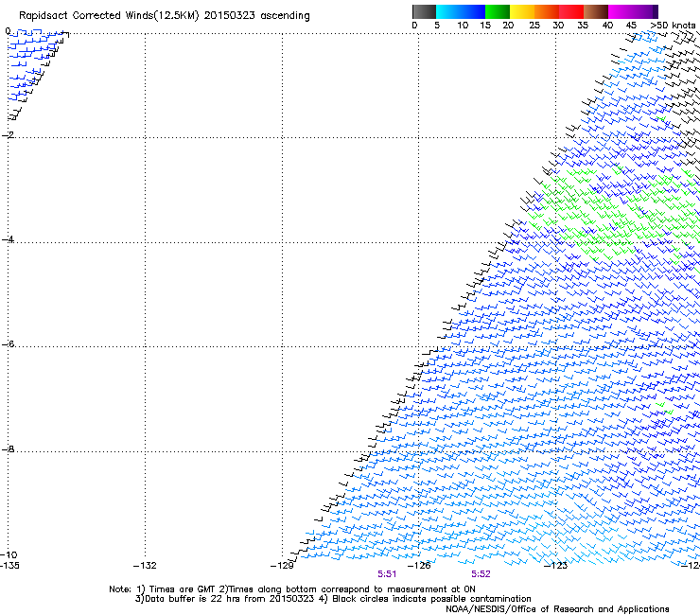700x615 pixels.
Task: Click the 'NOAA/NESDIS/Office of Research and Applications' credit
Action: pos(557,609)
